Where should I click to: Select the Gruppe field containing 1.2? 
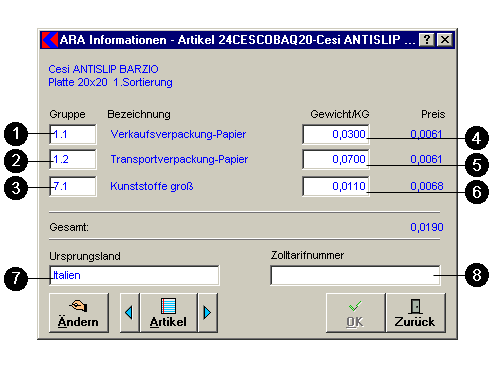tap(73, 159)
